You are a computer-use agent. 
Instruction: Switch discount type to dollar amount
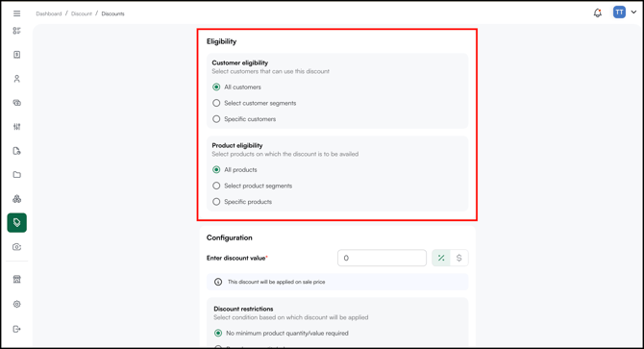(459, 258)
